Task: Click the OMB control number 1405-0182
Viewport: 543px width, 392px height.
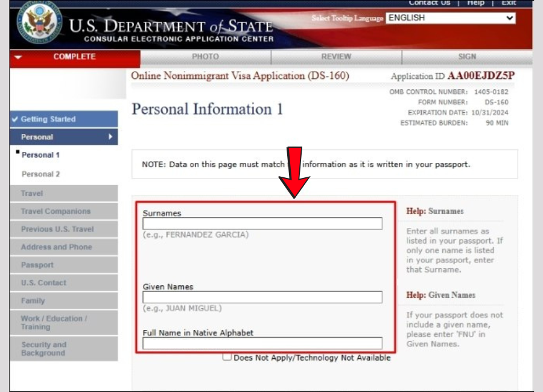Action: (491, 92)
